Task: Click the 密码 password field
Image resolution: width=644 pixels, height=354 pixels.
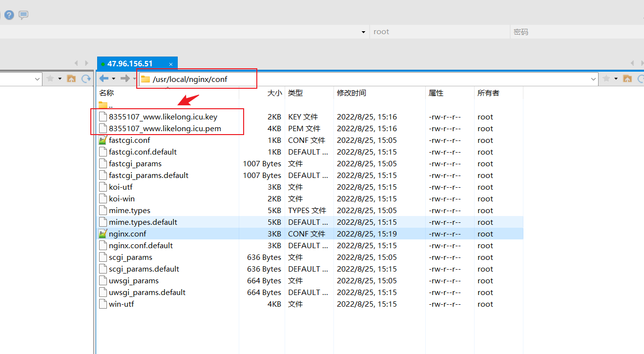Action: 577,32
